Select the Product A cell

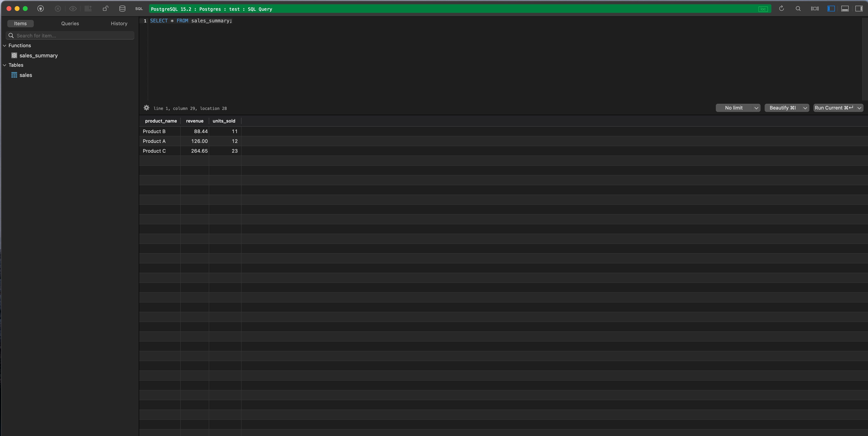(x=160, y=141)
